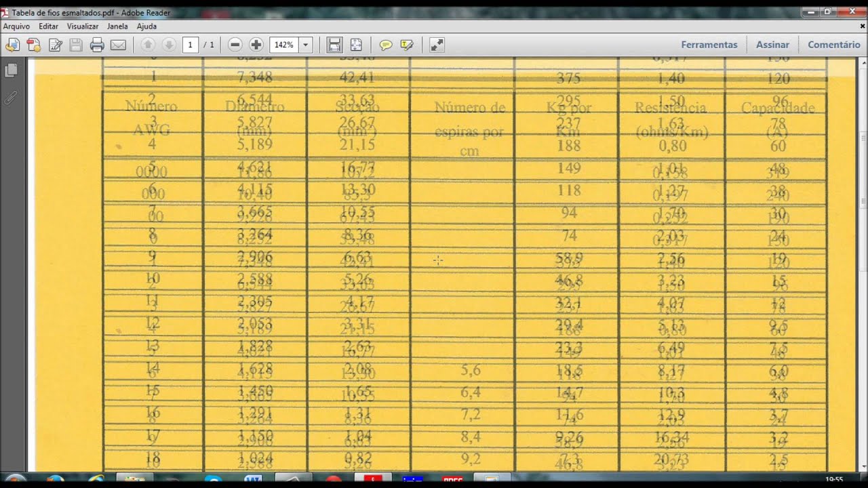Click the cell showing 7,348

tap(254, 76)
